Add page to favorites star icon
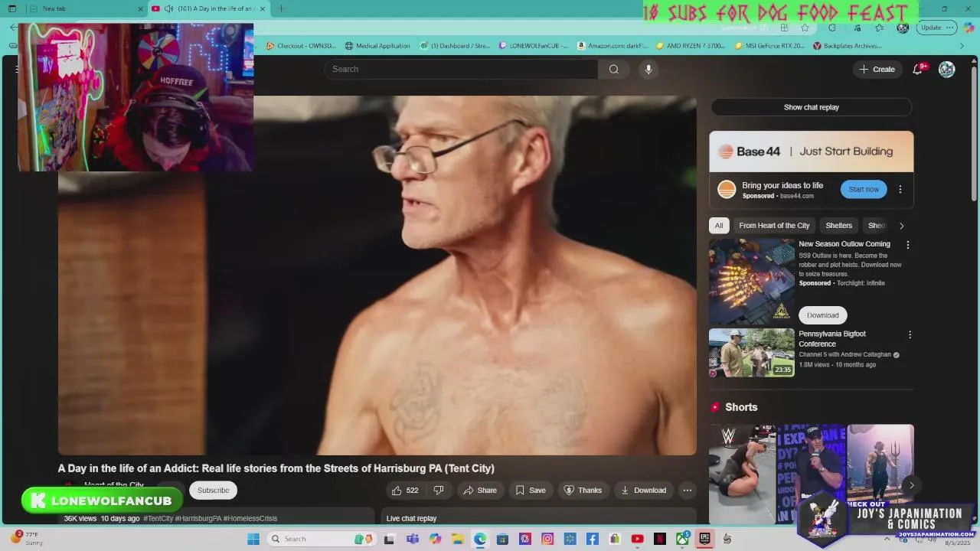980x551 pixels. (x=805, y=28)
